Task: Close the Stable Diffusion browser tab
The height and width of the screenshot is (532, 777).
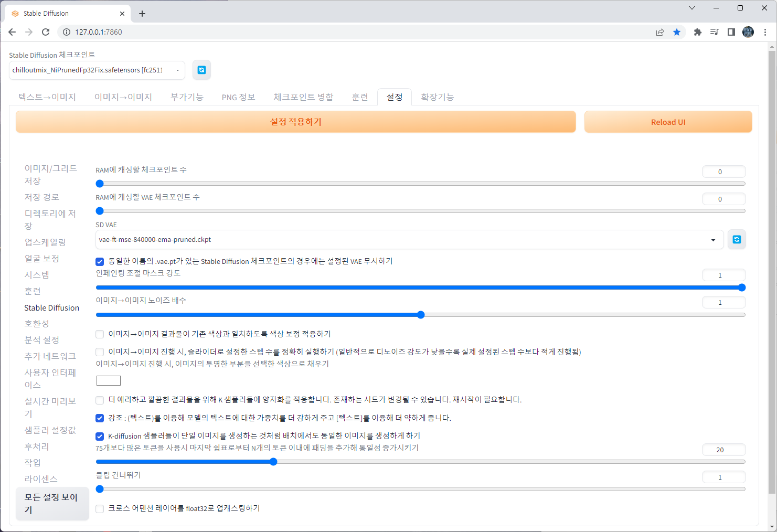Action: [x=122, y=14]
